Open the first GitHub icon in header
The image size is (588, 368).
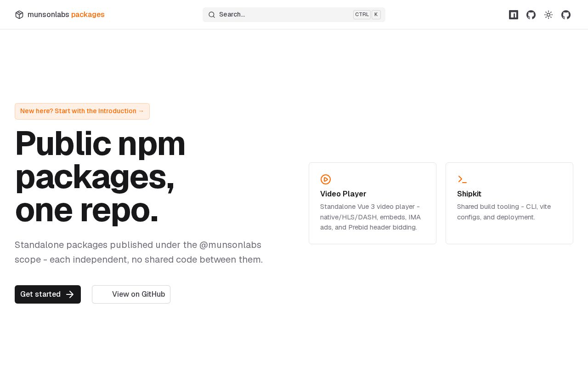531,15
